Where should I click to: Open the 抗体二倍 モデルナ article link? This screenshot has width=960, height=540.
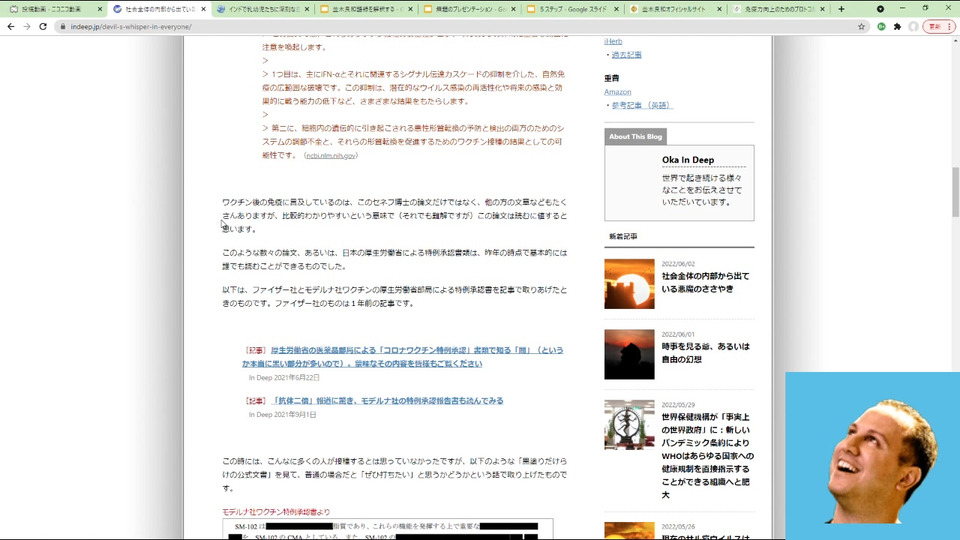pyautogui.click(x=387, y=400)
